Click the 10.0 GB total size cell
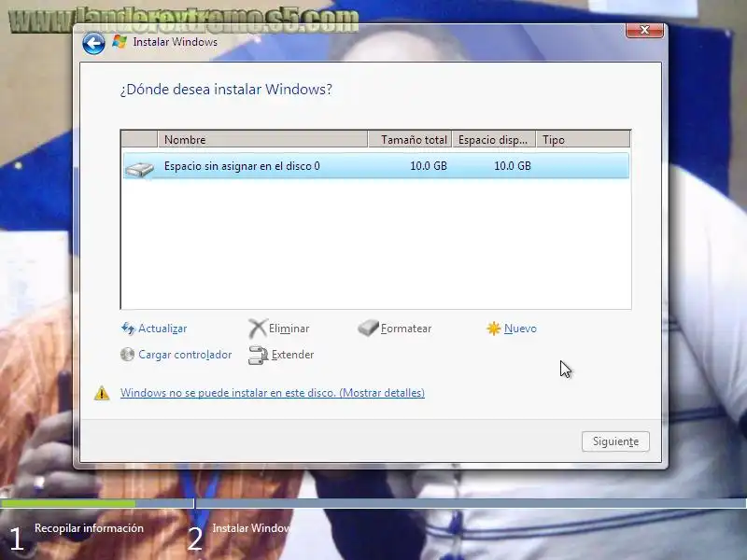The height and width of the screenshot is (560, 747). [x=429, y=166]
